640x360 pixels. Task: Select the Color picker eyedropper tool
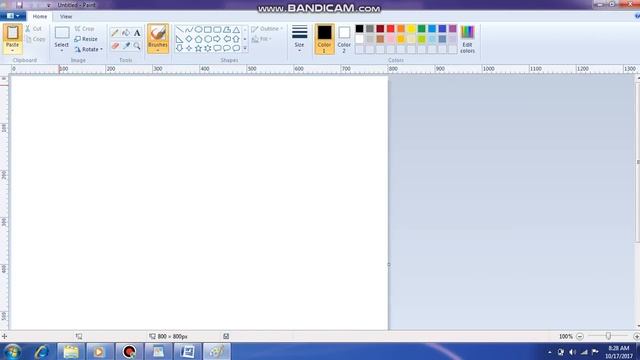pyautogui.click(x=126, y=46)
